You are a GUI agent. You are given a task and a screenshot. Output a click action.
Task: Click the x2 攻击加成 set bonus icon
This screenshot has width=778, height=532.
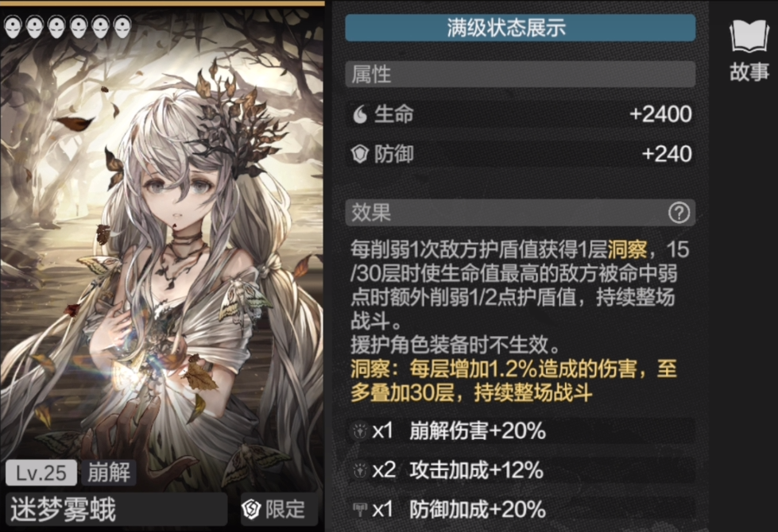[x=359, y=470]
